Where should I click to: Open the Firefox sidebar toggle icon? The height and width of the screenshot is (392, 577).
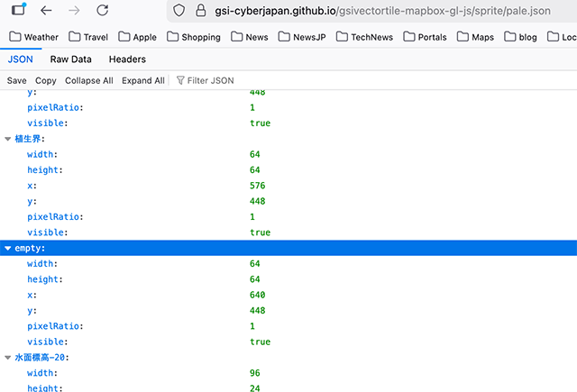pyautogui.click(x=18, y=9)
